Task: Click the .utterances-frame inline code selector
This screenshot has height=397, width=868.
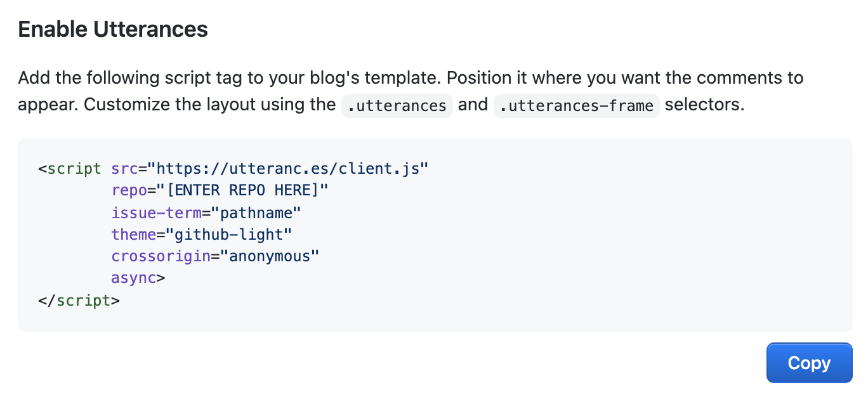Action: pyautogui.click(x=577, y=105)
